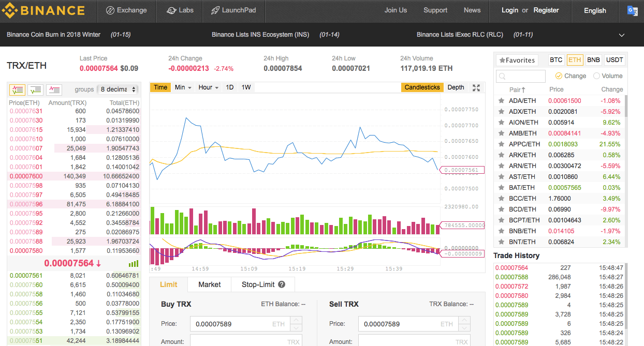Sort pairs by the Pair column
The width and height of the screenshot is (644, 346).
pos(517,89)
